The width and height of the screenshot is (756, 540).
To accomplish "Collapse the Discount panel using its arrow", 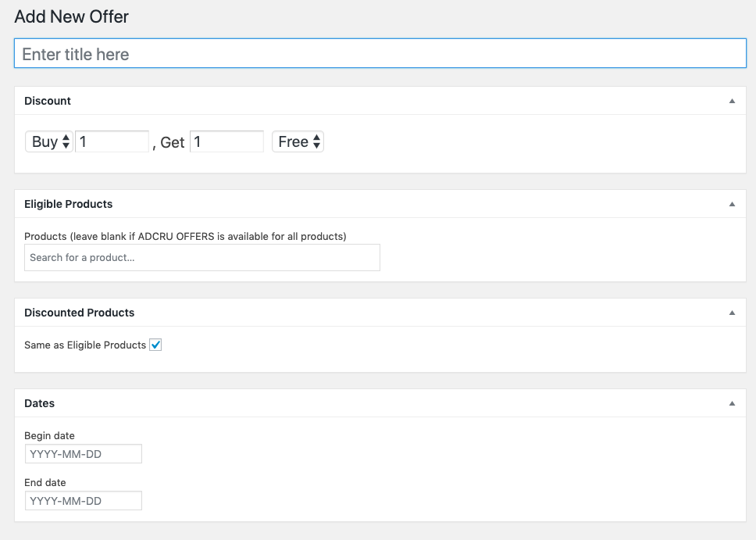I will pos(732,101).
